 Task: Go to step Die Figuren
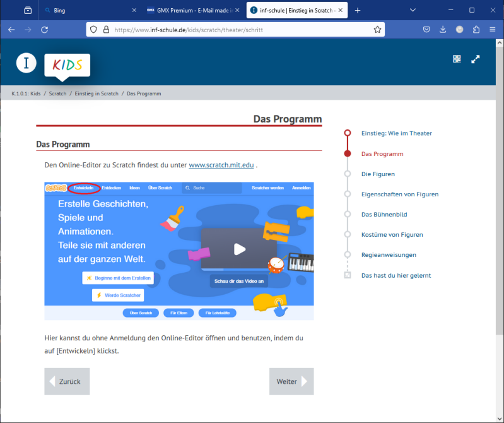[378, 174]
